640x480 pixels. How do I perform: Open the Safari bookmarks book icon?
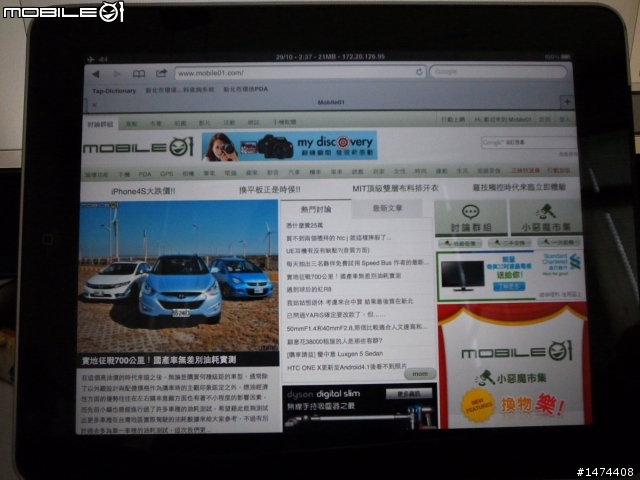click(x=139, y=74)
